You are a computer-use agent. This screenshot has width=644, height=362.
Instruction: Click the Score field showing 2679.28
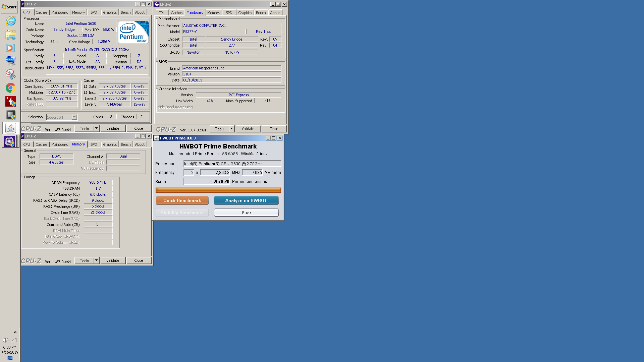click(207, 181)
